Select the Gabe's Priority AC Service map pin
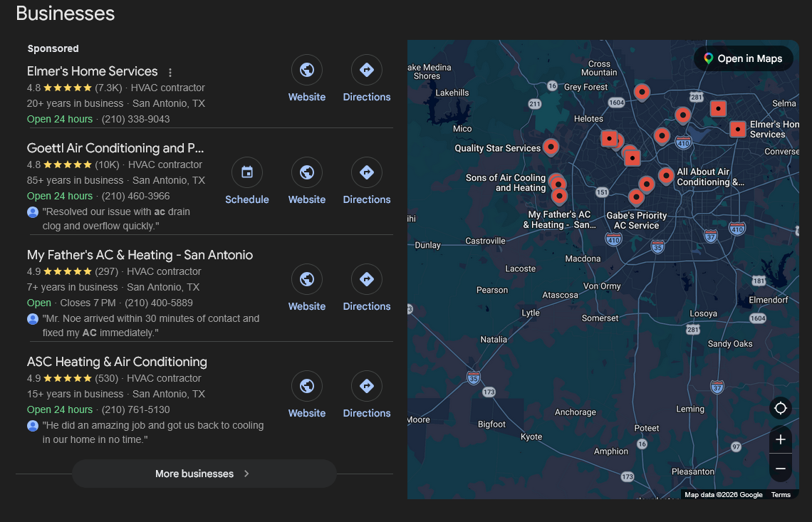 coord(636,197)
